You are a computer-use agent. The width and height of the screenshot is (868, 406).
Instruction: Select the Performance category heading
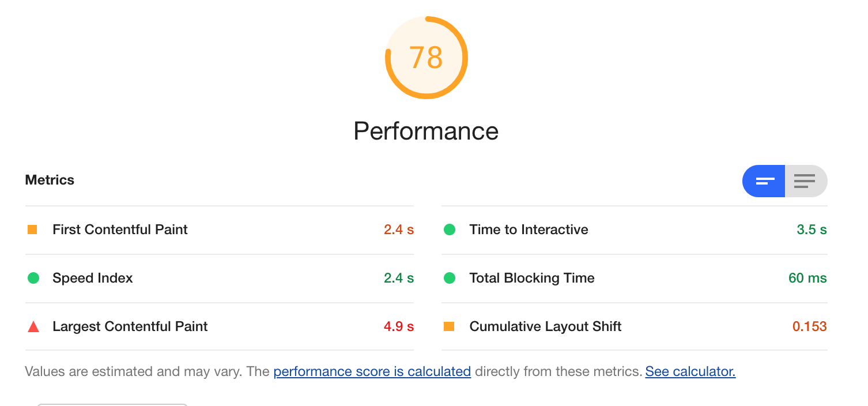(426, 131)
